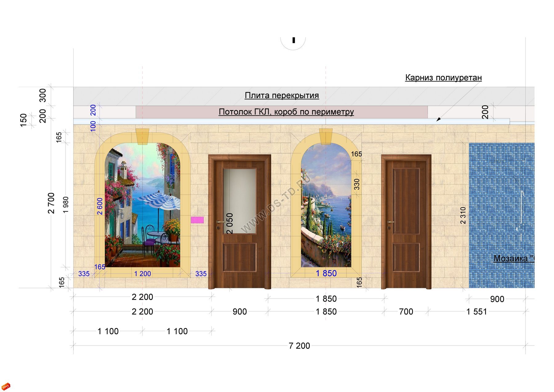554x392 pixels.
Task: Select the "Потолок ГКЛ, короб по периметру" label
Action: coord(286,112)
